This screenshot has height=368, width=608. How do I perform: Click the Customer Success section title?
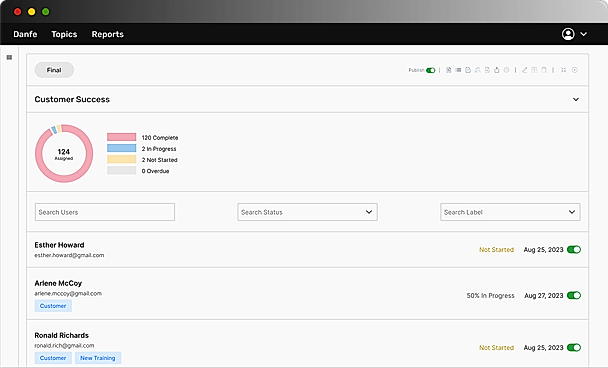click(72, 99)
